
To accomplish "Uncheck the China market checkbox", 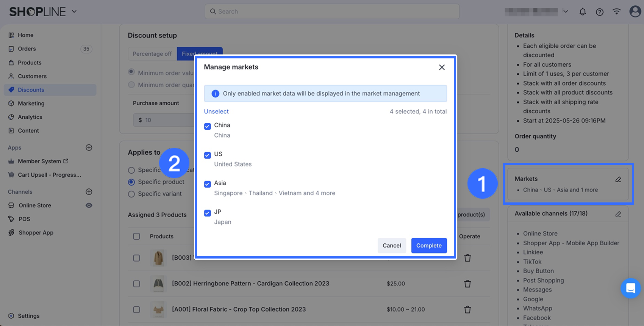I will click(x=208, y=127).
